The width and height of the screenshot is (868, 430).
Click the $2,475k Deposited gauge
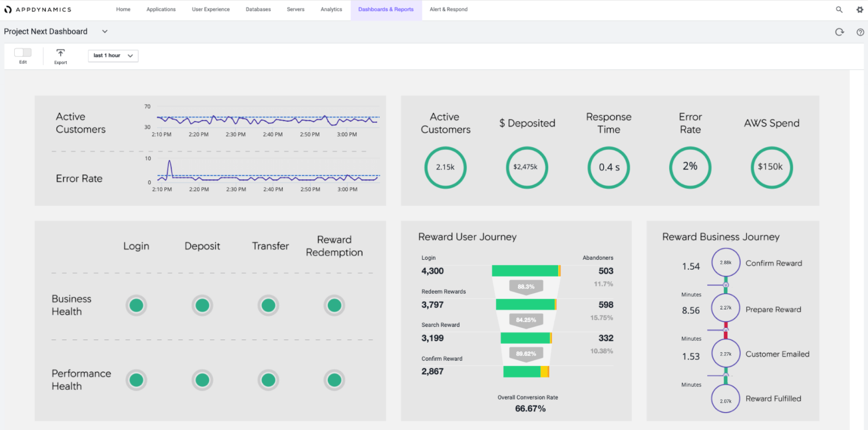(527, 167)
